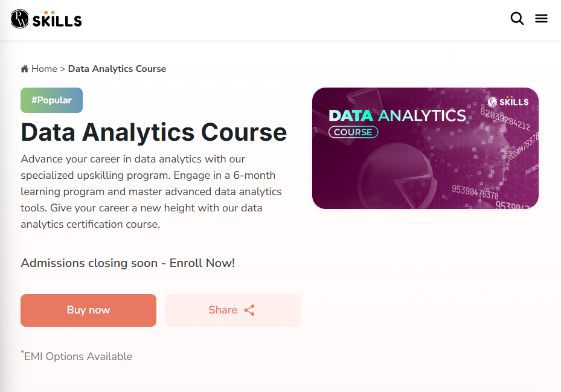Click the share icon beside Share
The height and width of the screenshot is (392, 561).
[x=249, y=310]
